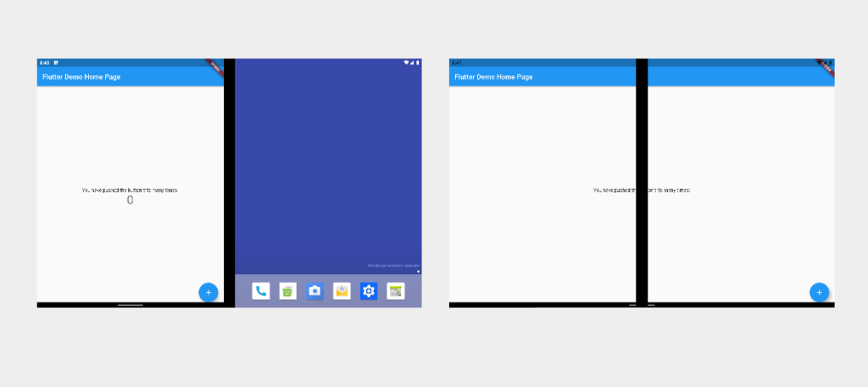
Task: Open the green Messaging app icon
Action: coord(288,291)
